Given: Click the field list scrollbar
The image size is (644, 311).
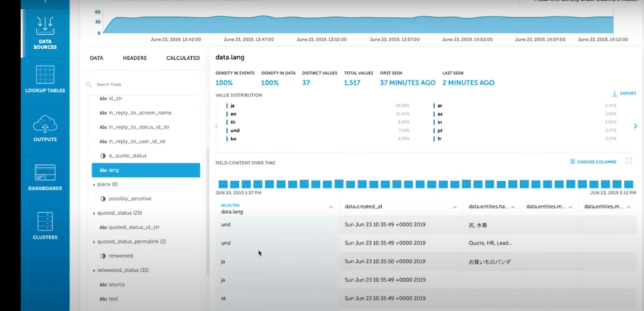Looking at the screenshot, I should coord(208,210).
